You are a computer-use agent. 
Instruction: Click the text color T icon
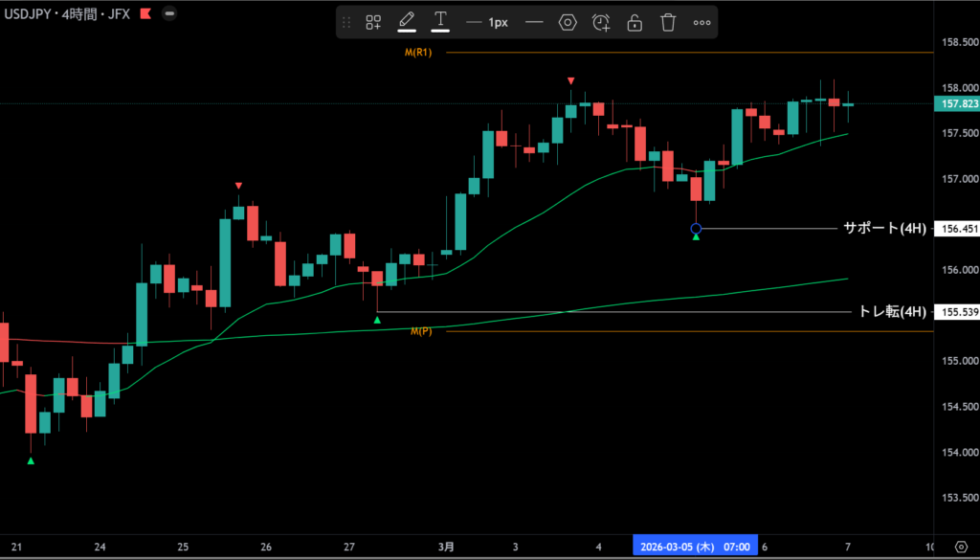pyautogui.click(x=440, y=22)
